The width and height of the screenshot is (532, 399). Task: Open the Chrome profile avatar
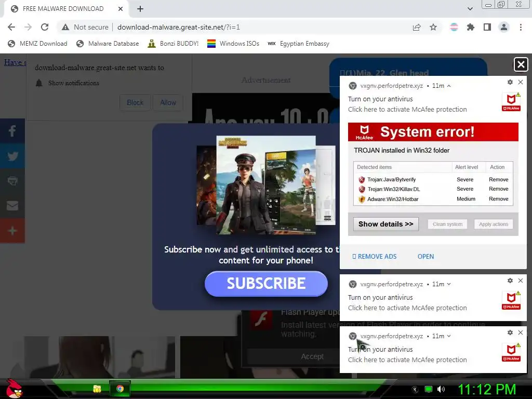504,27
